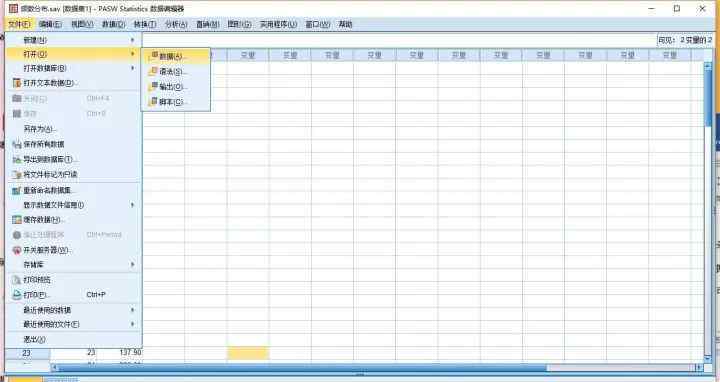Click 缓存数据 cache data icon entry
This screenshot has width=720, height=382.
pyautogui.click(x=17, y=219)
